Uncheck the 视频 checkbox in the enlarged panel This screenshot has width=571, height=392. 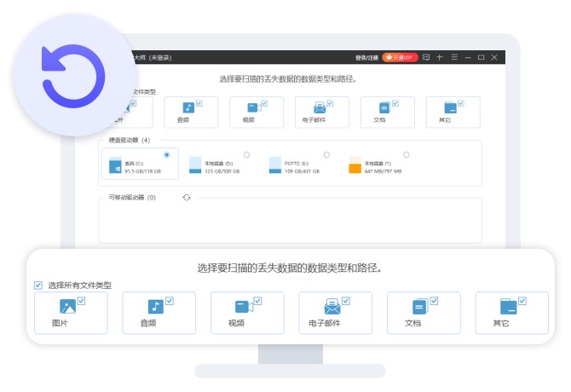click(x=257, y=300)
